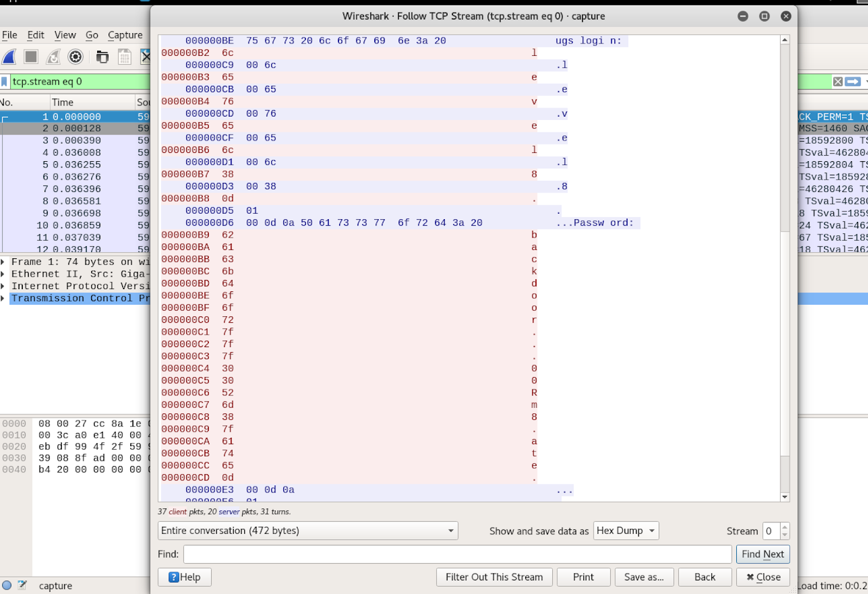Increase the Stream number with the up arrow
Image resolution: width=868 pixels, height=594 pixels.
pos(785,527)
